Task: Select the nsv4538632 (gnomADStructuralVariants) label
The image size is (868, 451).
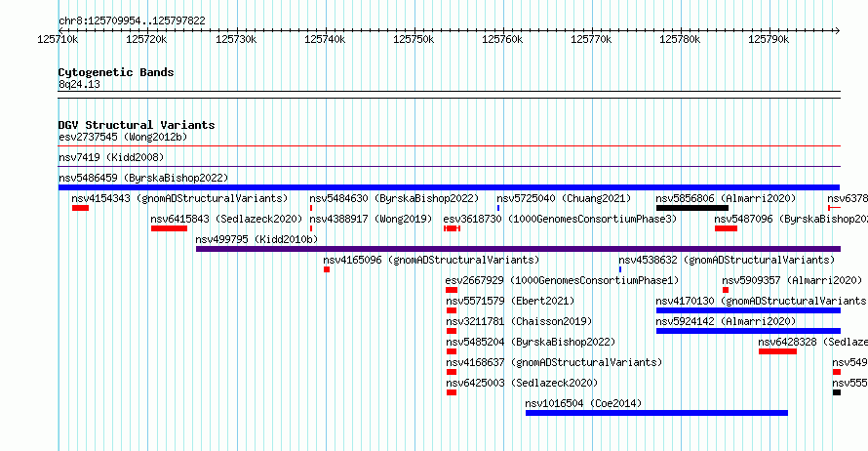Action: point(727,260)
